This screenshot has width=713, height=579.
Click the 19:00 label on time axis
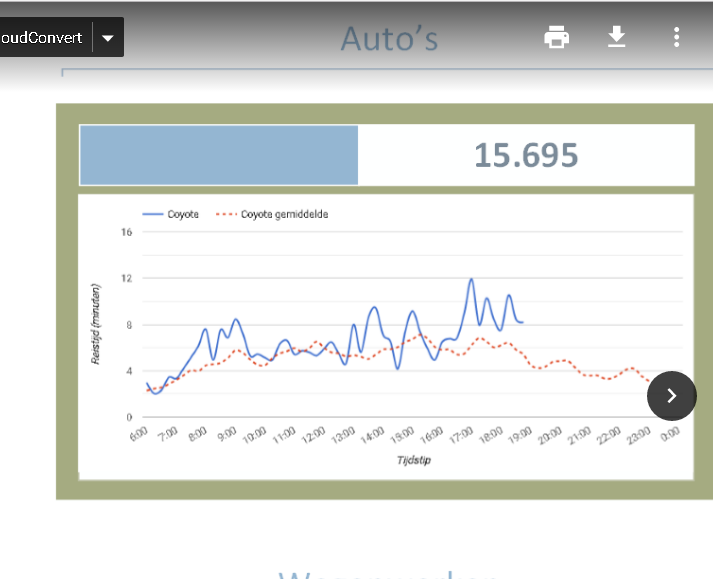point(520,436)
